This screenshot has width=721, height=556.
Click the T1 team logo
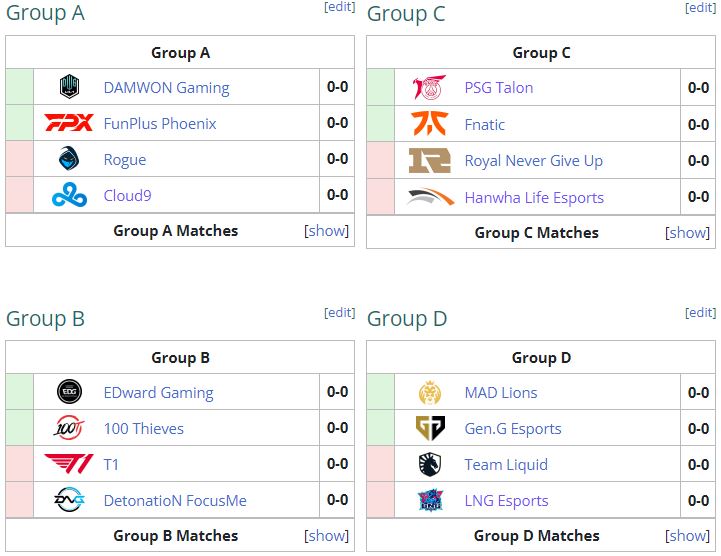tap(69, 464)
